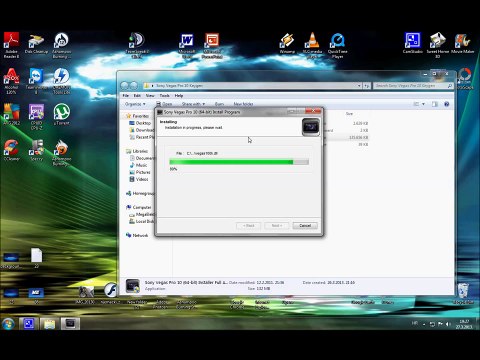
Task: Open the Explorer Edit menu
Action: click(137, 96)
